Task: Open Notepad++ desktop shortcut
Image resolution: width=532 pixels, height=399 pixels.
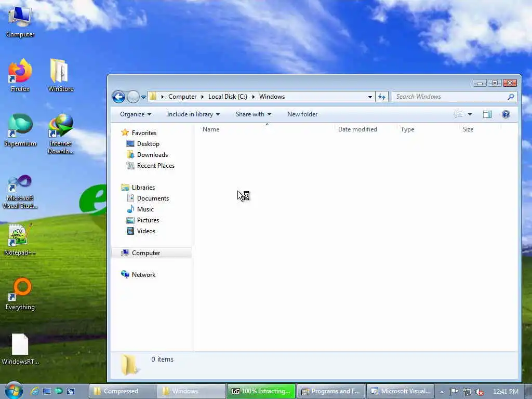Action: [x=20, y=240]
